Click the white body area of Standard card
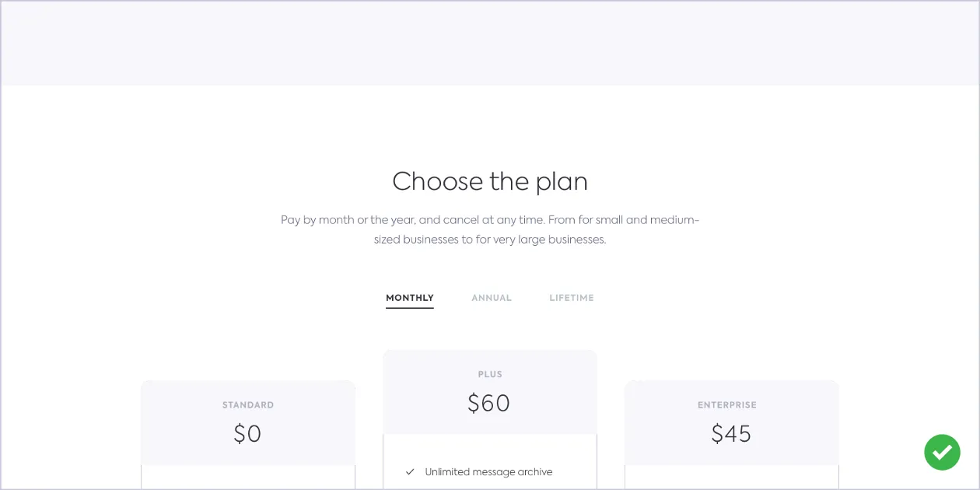980x490 pixels. pyautogui.click(x=248, y=478)
